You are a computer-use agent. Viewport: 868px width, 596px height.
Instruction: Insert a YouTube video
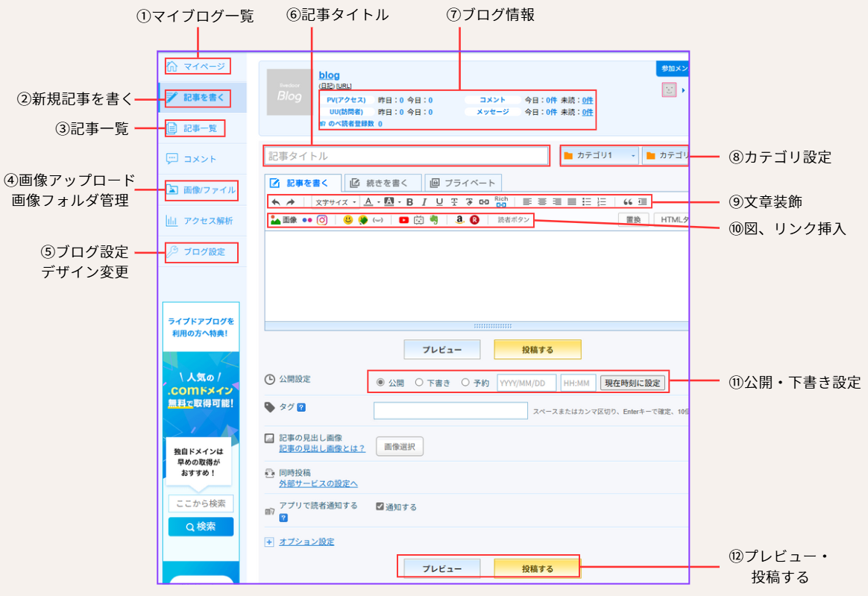coord(403,220)
